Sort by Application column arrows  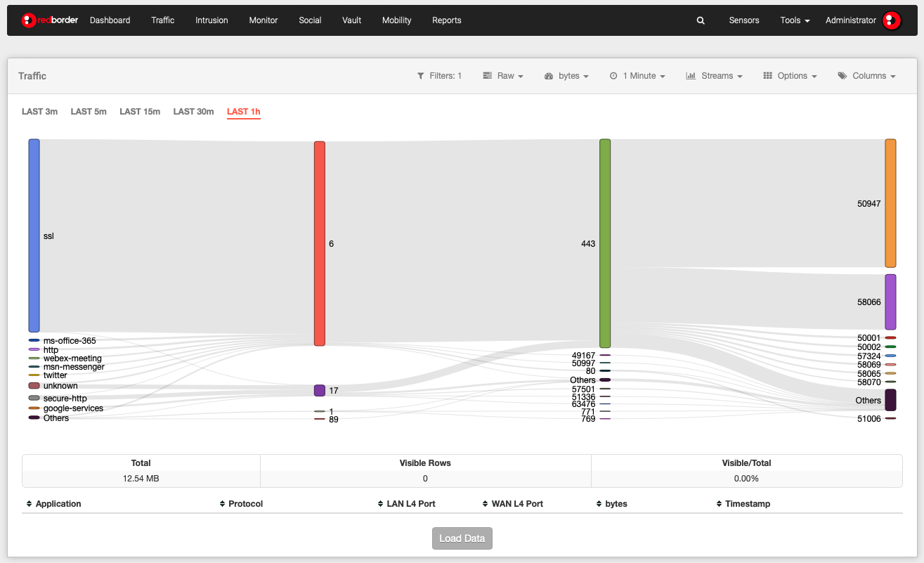click(30, 504)
